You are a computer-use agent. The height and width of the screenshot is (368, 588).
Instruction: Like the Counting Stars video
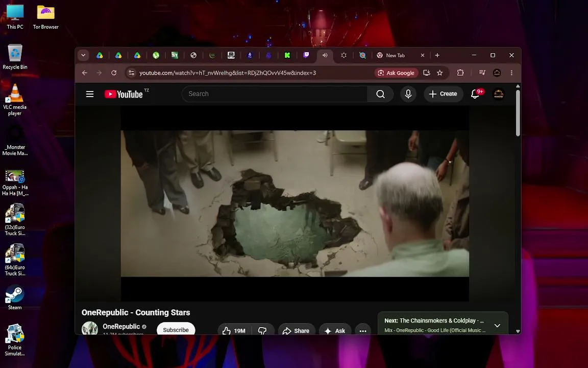click(x=234, y=331)
